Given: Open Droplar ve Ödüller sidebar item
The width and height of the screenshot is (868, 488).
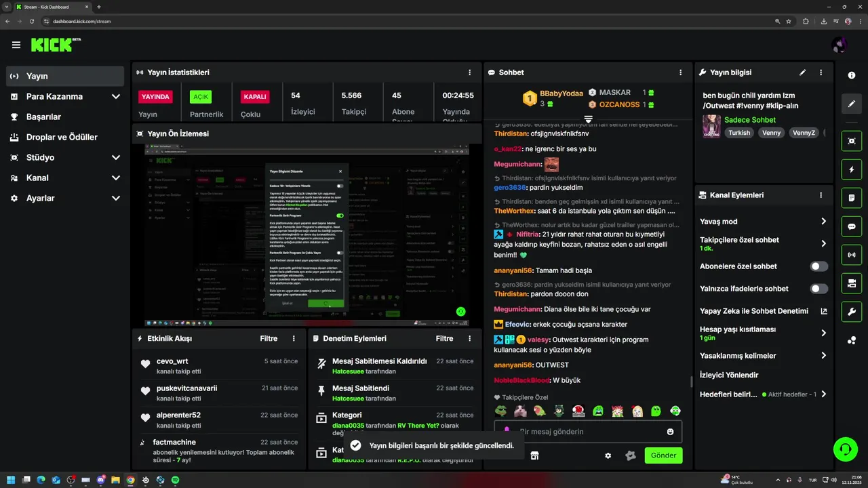Looking at the screenshot, I should click(65, 137).
